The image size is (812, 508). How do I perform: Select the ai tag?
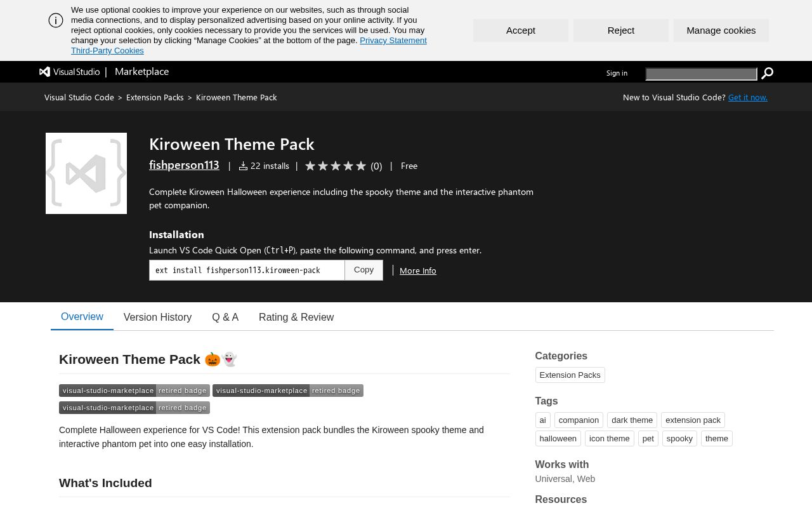pos(542,420)
